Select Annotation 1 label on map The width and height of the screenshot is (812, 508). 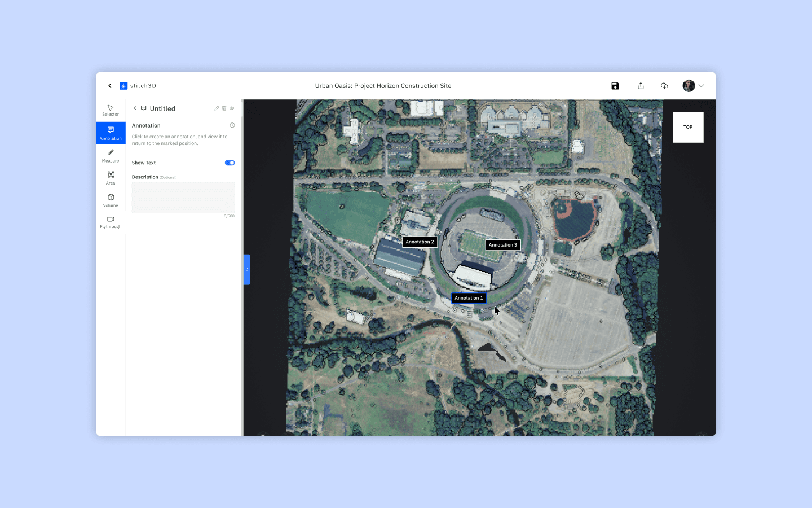click(x=469, y=298)
